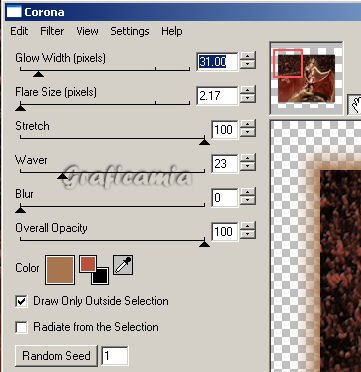Uncheck Draw Only Outside Selection
Screen dimensions: 361x372
tap(22, 301)
